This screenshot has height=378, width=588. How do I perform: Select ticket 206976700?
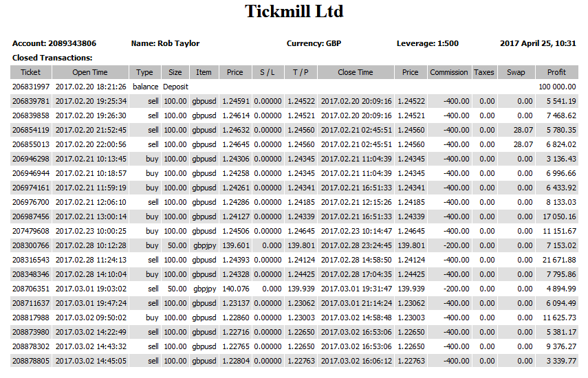pyautogui.click(x=31, y=202)
